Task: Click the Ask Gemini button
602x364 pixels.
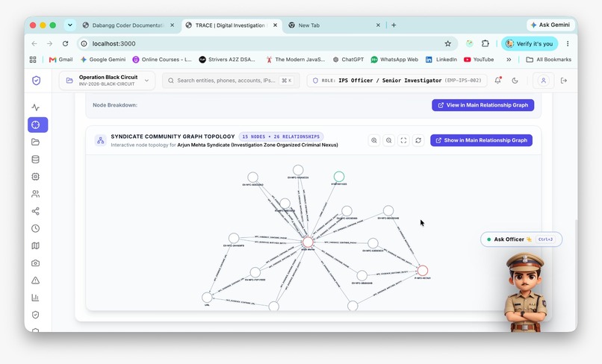Action: point(550,25)
